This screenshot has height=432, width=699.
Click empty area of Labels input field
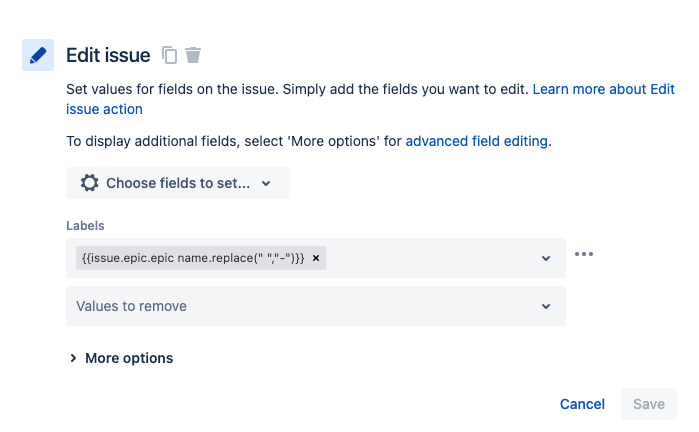pos(430,258)
